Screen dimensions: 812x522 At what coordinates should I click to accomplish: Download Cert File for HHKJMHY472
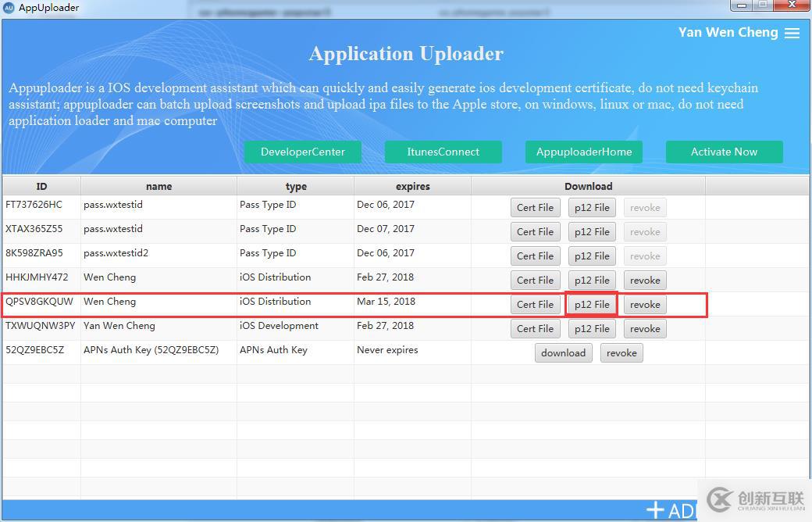click(x=535, y=281)
